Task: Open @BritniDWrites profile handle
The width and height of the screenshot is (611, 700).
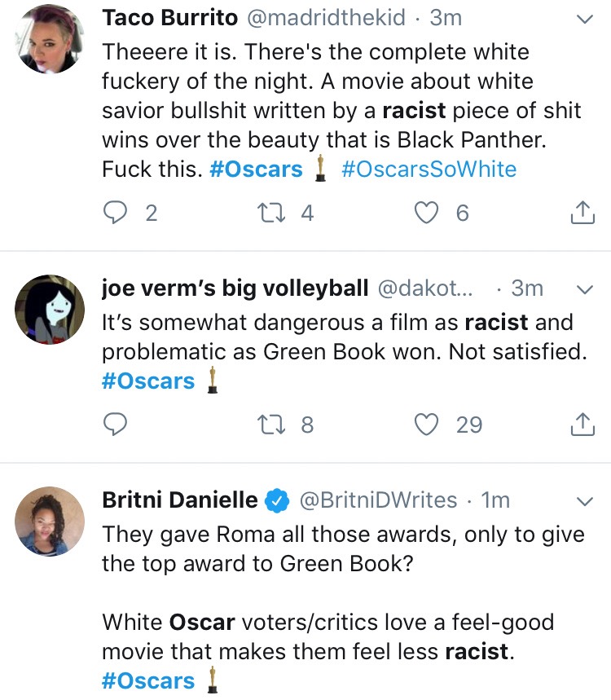Action: [378, 500]
